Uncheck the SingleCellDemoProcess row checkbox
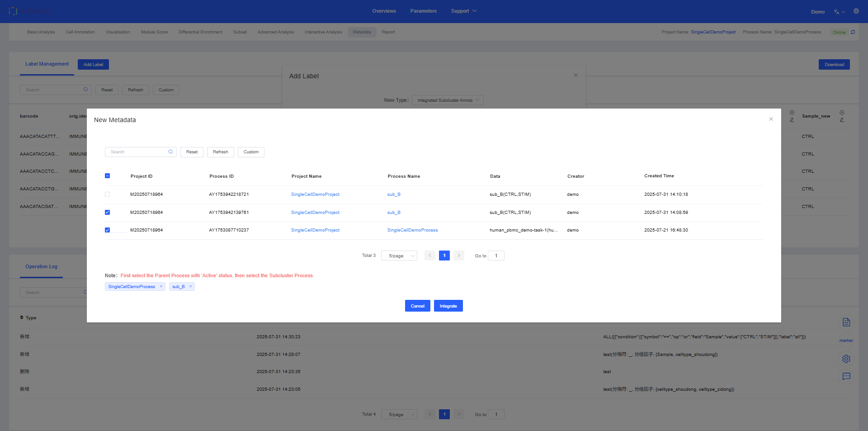868x431 pixels. click(x=107, y=230)
